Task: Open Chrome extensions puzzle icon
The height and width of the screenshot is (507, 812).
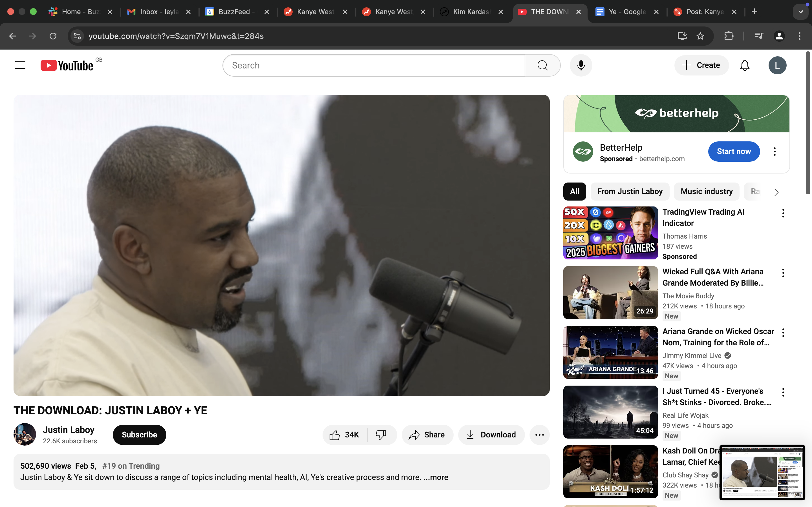Action: (x=729, y=36)
